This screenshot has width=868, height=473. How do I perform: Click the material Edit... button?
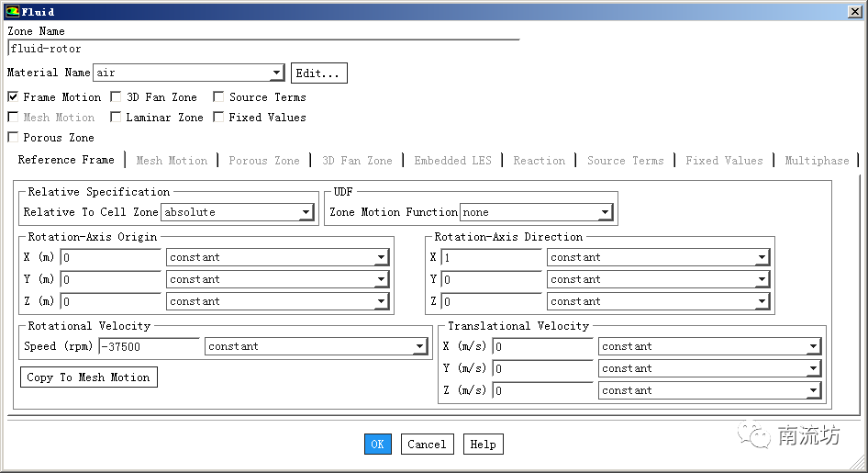coord(318,73)
